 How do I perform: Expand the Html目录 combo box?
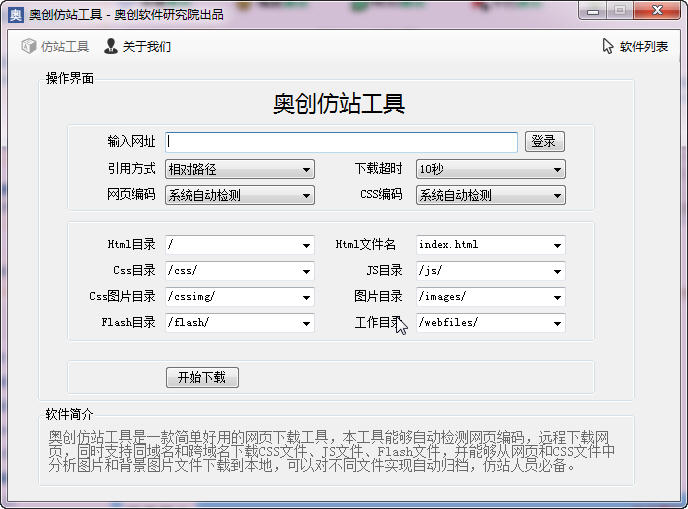click(306, 245)
